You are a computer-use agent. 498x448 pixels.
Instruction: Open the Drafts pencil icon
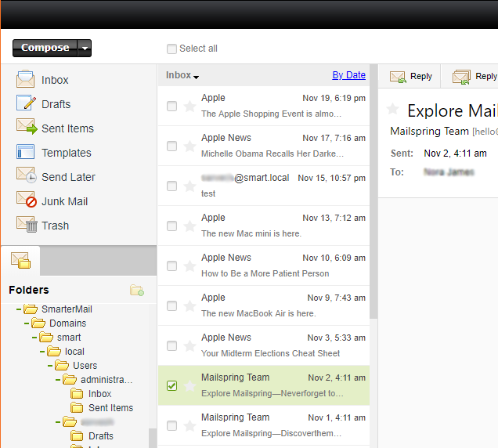point(25,103)
